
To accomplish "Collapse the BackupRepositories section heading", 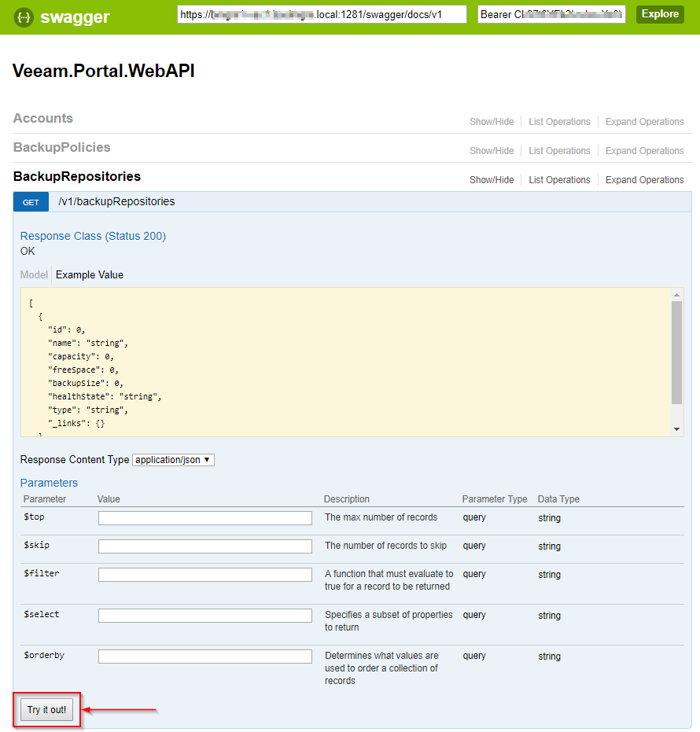I will (77, 176).
